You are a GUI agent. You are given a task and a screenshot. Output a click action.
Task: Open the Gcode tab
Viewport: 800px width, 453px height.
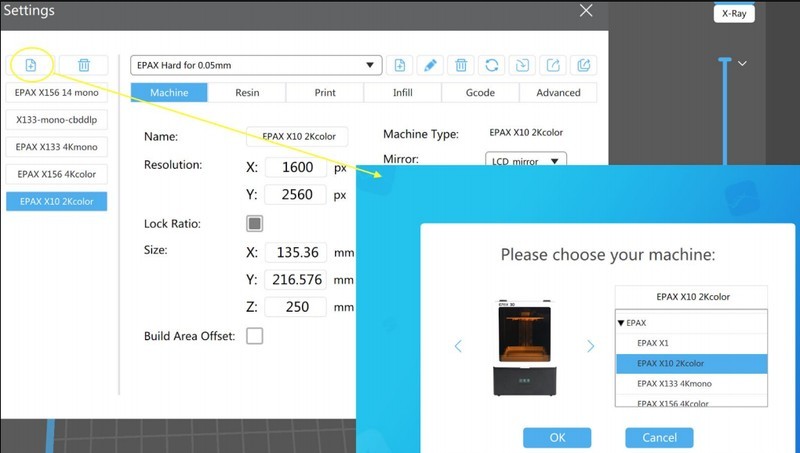pyautogui.click(x=480, y=92)
